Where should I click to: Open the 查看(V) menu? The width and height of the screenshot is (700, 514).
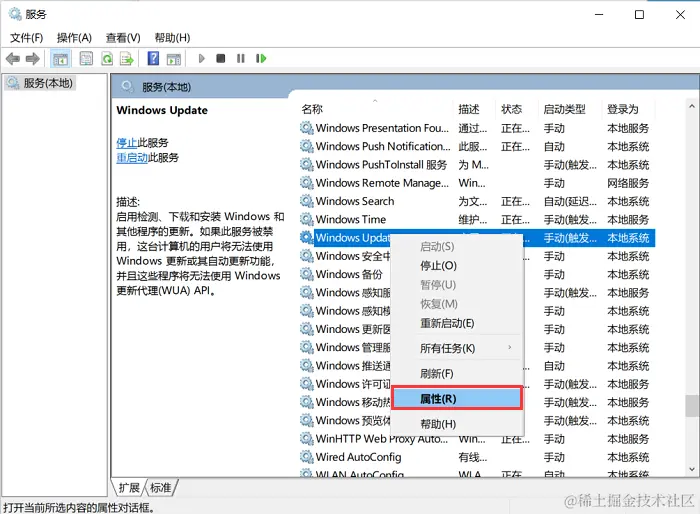tap(123, 38)
